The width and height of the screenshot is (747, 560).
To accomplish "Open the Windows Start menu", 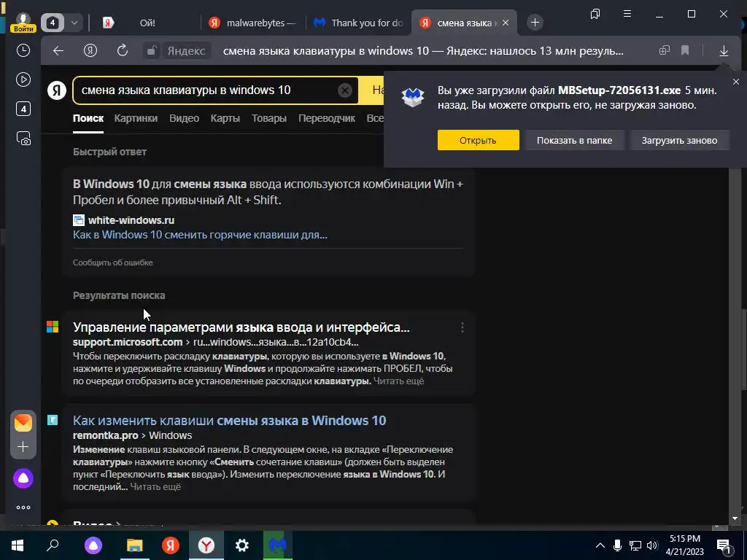I will [x=18, y=545].
